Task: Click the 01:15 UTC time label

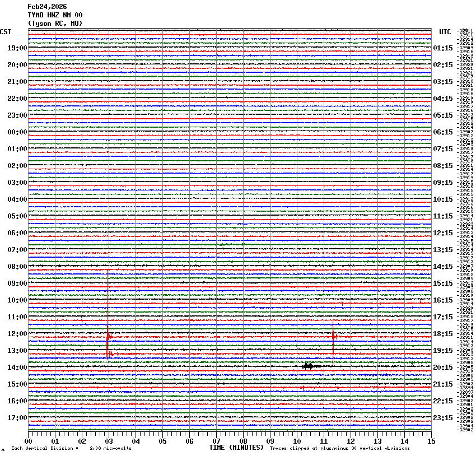Action: pyautogui.click(x=443, y=48)
